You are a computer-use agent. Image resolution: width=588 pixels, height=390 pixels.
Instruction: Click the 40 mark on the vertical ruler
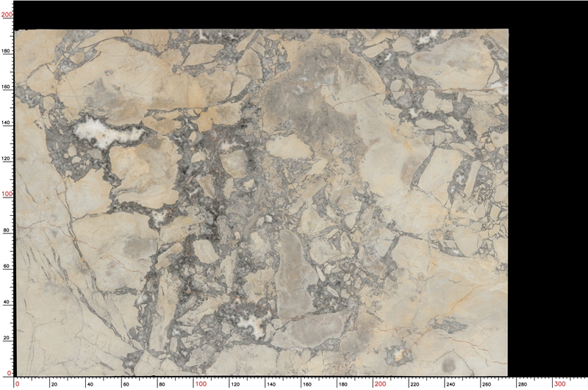tap(7, 302)
